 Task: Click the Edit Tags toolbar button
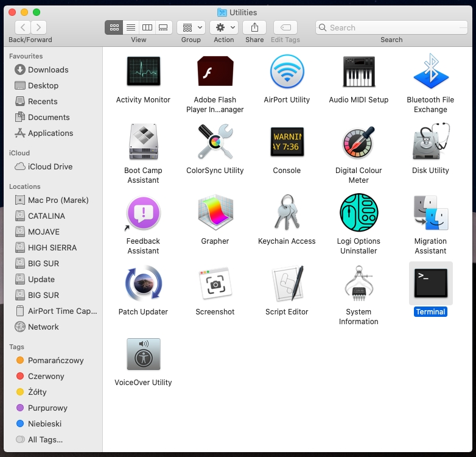(285, 27)
